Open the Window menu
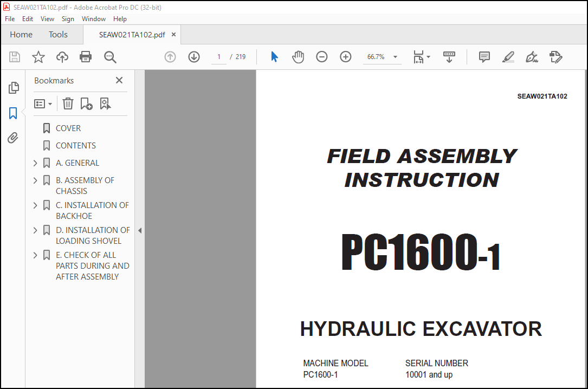Viewport: 588px width, 389px height. click(x=94, y=19)
